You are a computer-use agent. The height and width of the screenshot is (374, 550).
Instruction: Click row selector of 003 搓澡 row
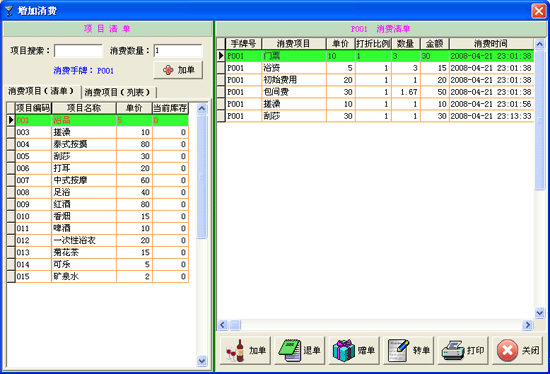[x=11, y=132]
